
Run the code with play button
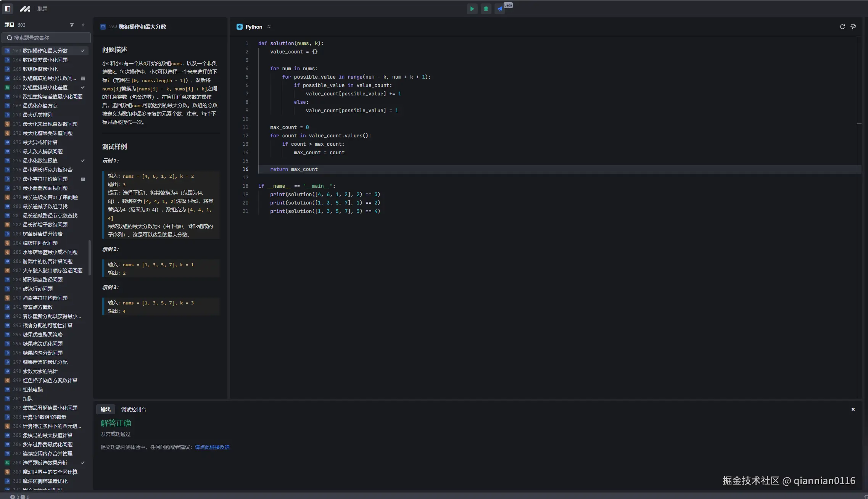click(472, 8)
